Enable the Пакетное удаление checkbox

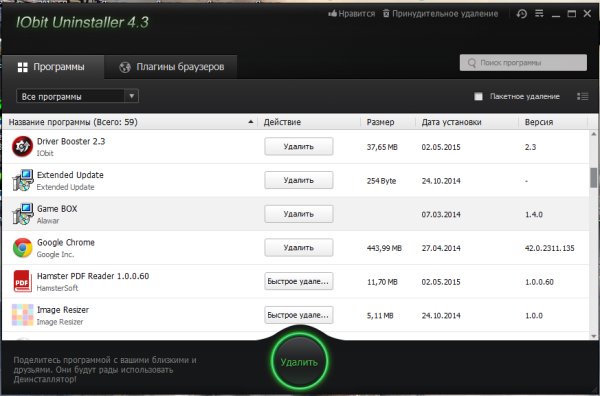click(x=478, y=96)
